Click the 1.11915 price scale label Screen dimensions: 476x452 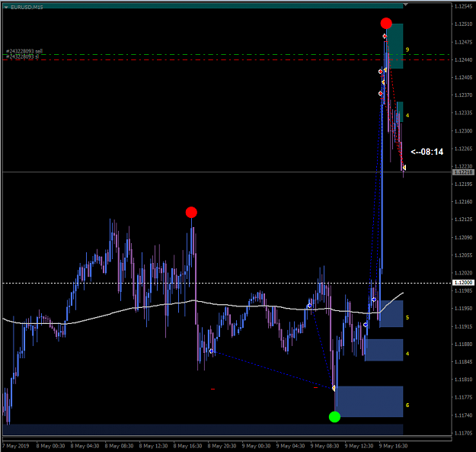click(463, 326)
